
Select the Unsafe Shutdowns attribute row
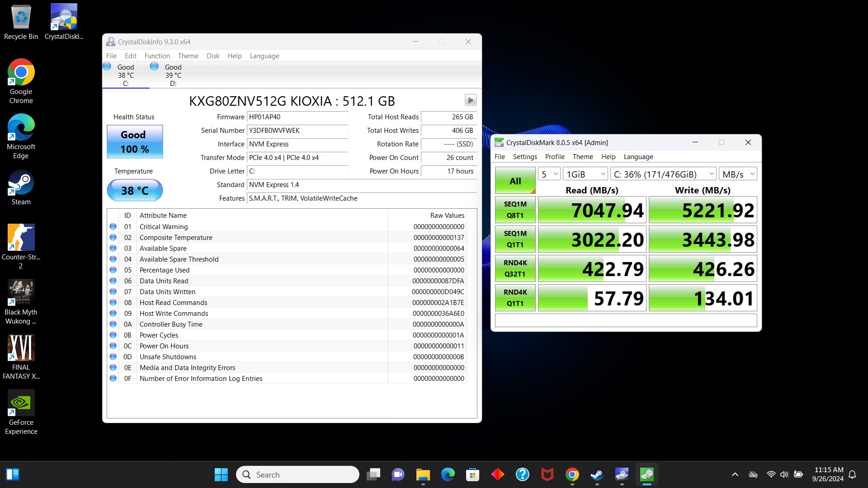[288, 357]
